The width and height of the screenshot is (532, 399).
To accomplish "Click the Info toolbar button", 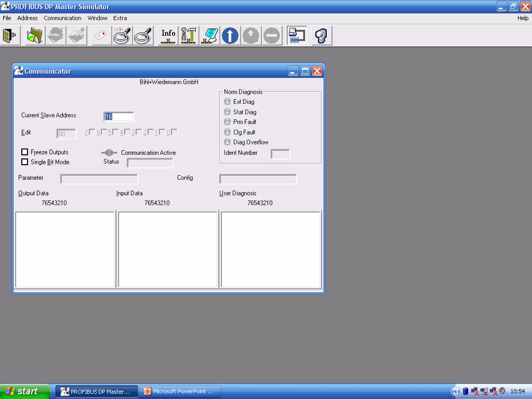I will tap(168, 36).
